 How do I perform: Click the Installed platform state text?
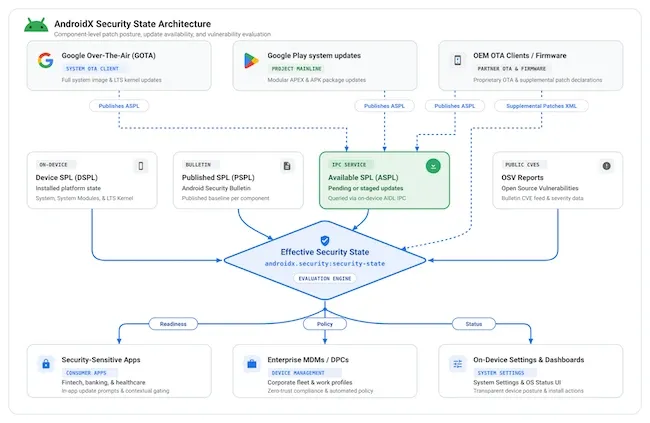(x=68, y=188)
